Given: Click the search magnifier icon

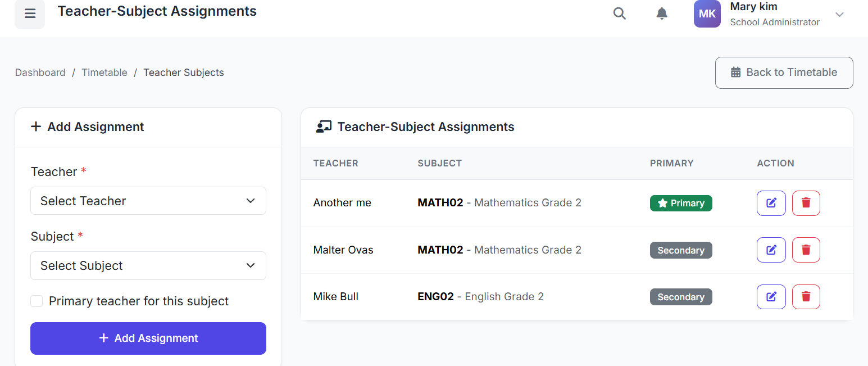Looking at the screenshot, I should [619, 13].
